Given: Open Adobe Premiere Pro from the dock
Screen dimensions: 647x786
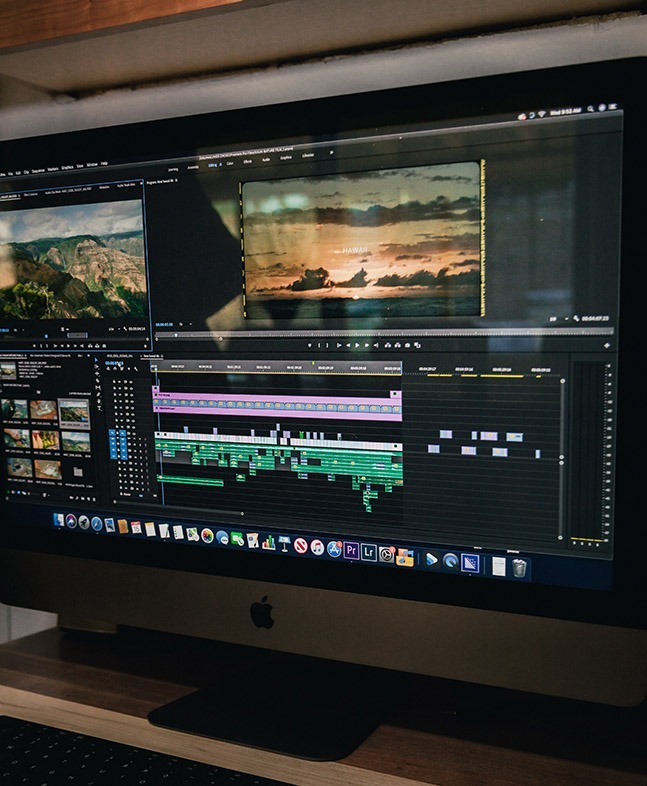Looking at the screenshot, I should point(351,550).
